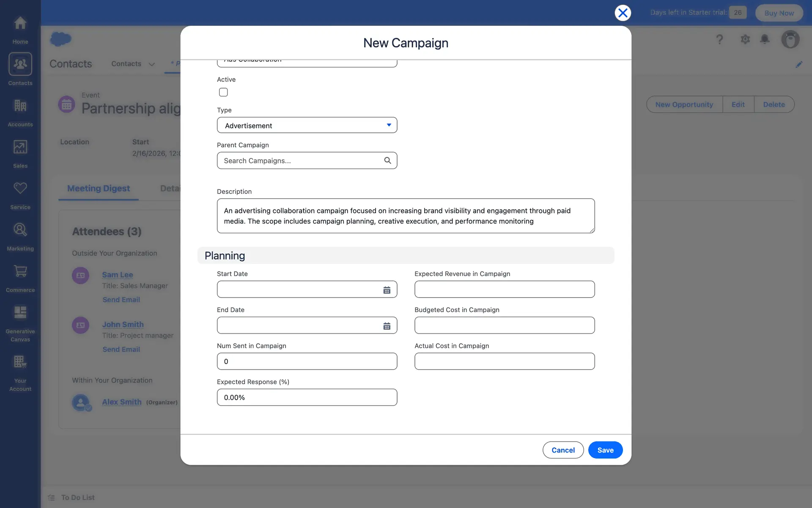Image resolution: width=812 pixels, height=508 pixels.
Task: Click the Budgeted Cost in Campaign field
Action: tap(504, 326)
